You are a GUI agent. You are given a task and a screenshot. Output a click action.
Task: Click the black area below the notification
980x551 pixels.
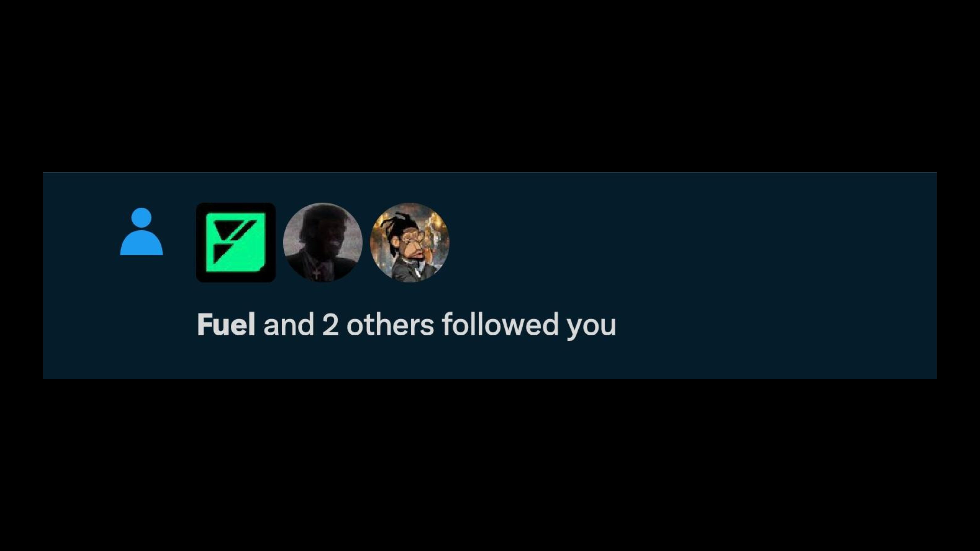[x=490, y=465]
